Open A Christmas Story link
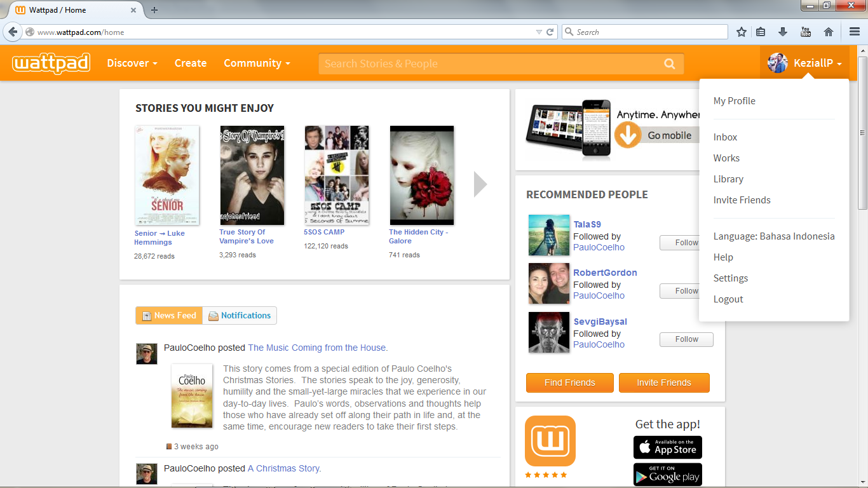868x488 pixels. (x=283, y=468)
